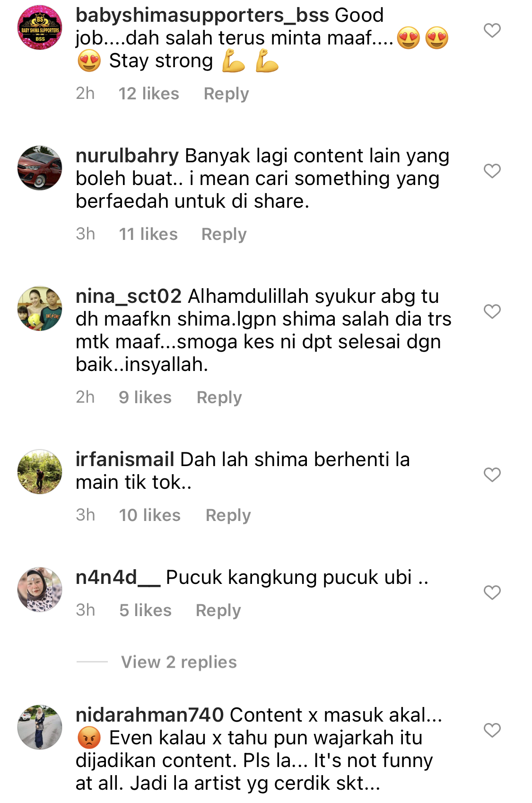The image size is (532, 803).
Task: Open nina_sct02's profile photo
Action: (40, 309)
